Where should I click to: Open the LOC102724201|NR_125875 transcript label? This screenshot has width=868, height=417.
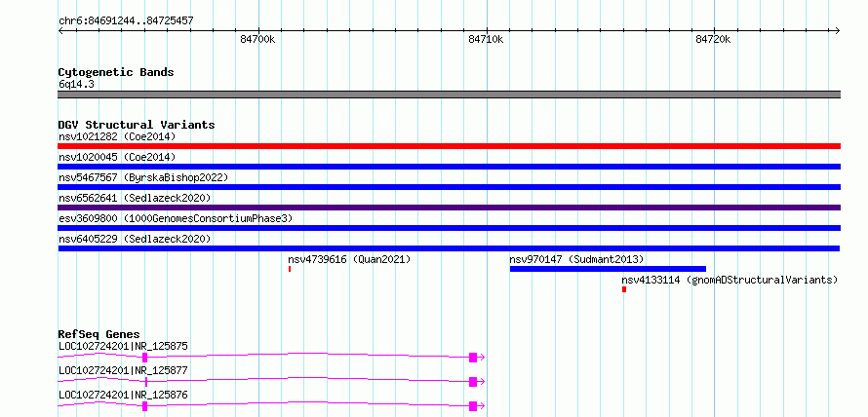[x=123, y=347]
